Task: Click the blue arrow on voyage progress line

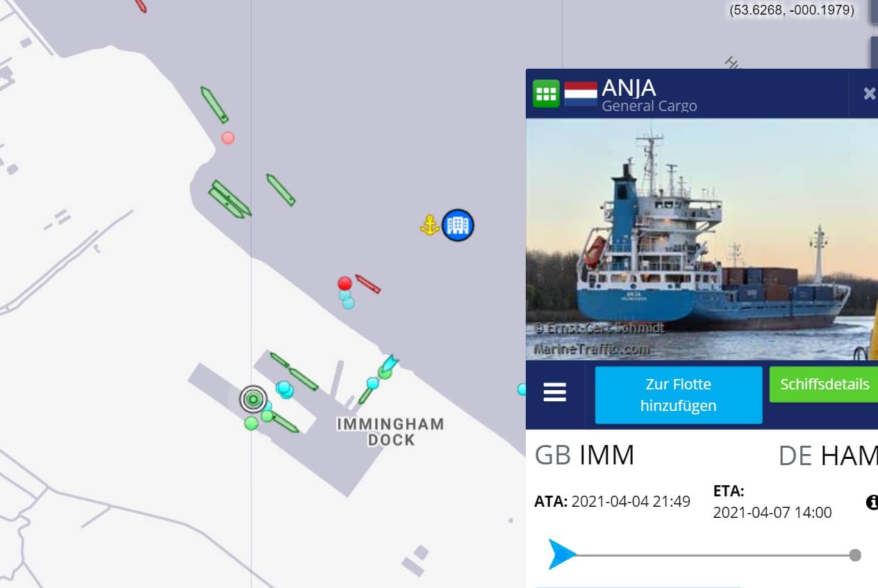Action: [562, 555]
